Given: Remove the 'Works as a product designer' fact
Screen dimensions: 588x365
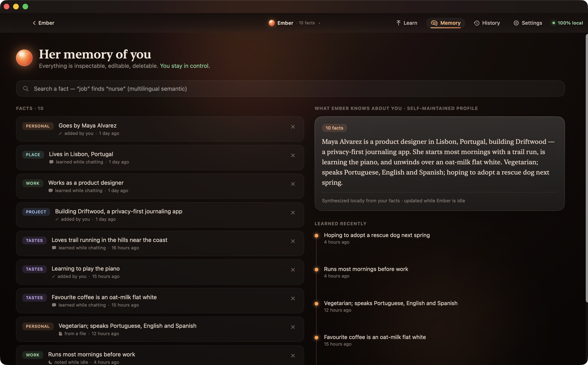Looking at the screenshot, I should (293, 184).
